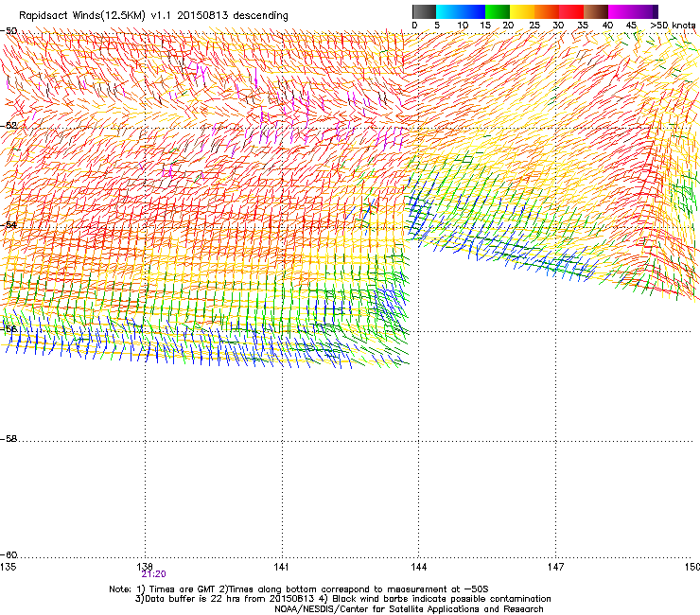Image resolution: width=700 pixels, height=615 pixels.
Task: Click the legend label '25'
Action: pyautogui.click(x=534, y=26)
